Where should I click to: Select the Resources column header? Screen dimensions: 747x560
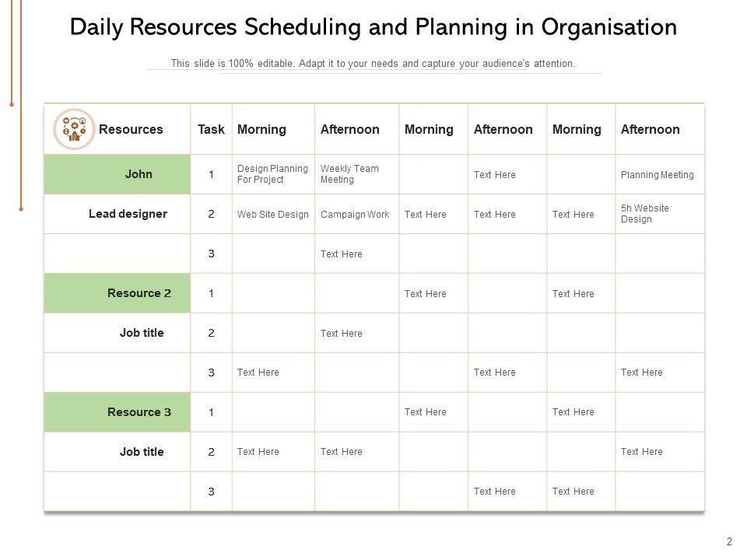(x=131, y=130)
